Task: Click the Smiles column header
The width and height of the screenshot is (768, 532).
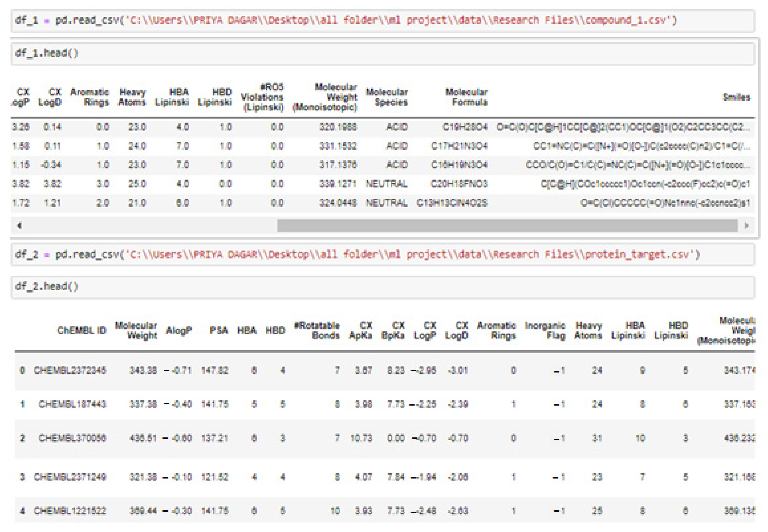Action: pos(736,97)
